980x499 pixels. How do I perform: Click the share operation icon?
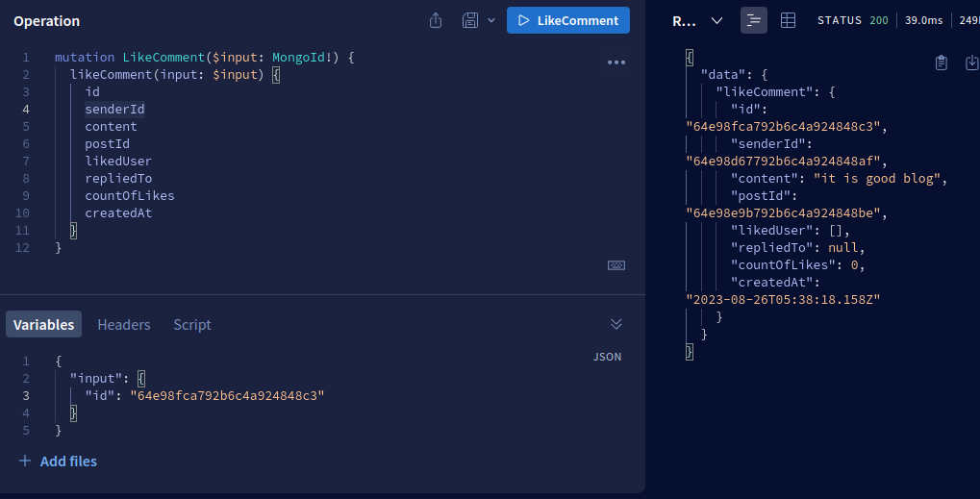click(436, 20)
